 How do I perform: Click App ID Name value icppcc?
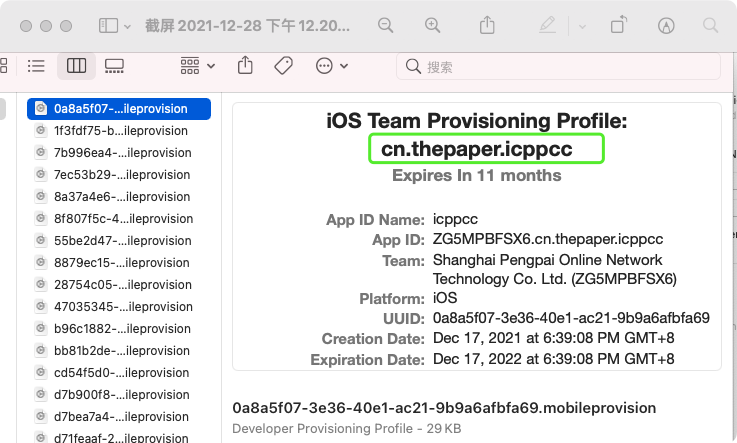[455, 219]
